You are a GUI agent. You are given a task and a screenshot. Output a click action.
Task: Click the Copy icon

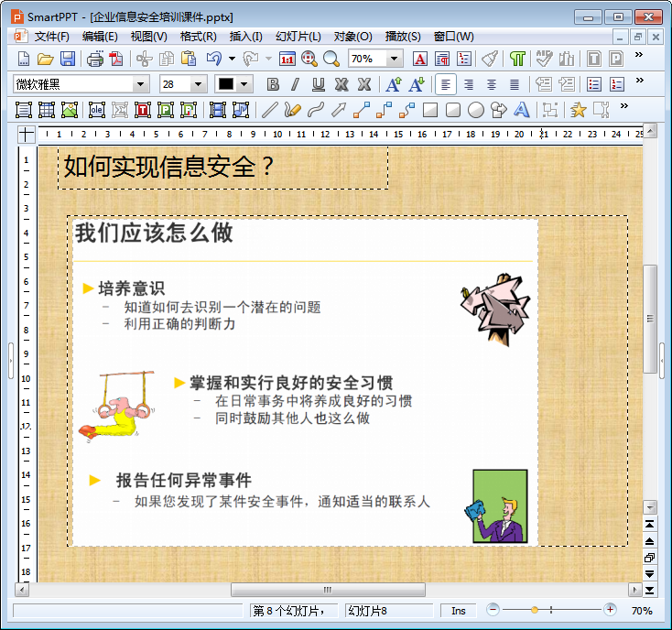tap(167, 59)
